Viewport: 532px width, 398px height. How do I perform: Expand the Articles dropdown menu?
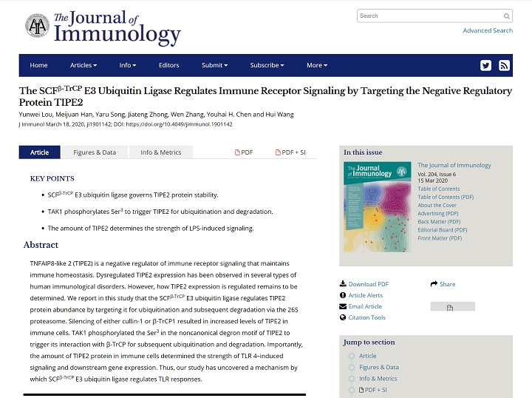[x=83, y=65]
